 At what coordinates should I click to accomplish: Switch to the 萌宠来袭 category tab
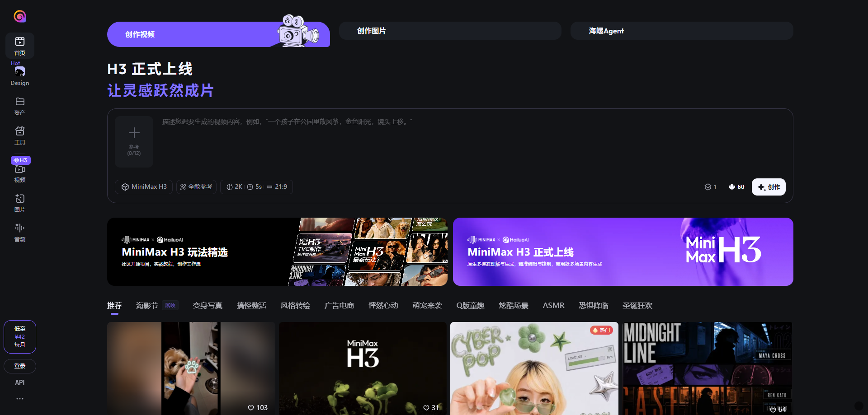(x=427, y=306)
